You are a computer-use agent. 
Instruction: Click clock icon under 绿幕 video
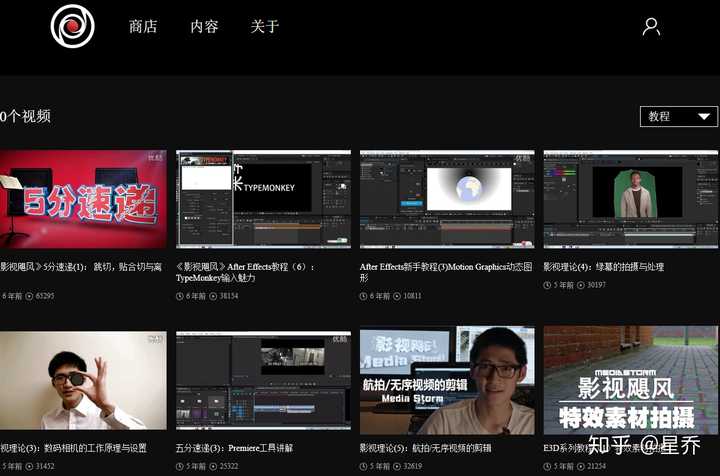(x=547, y=285)
